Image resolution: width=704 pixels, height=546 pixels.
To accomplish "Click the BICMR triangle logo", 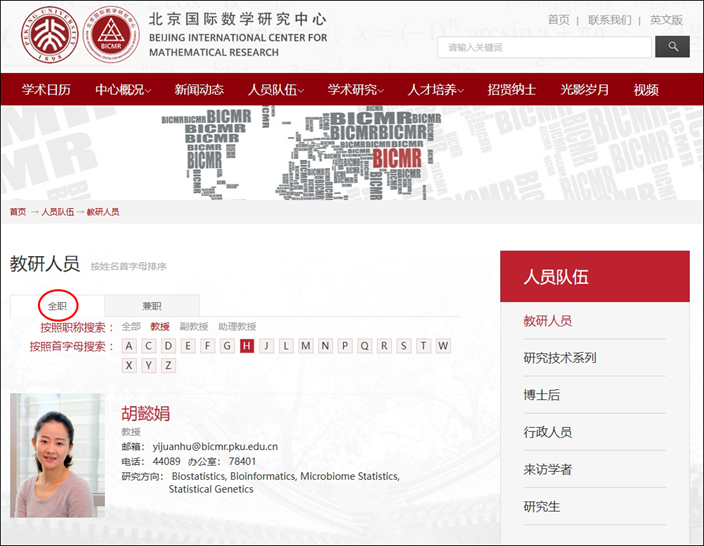I will [111, 35].
